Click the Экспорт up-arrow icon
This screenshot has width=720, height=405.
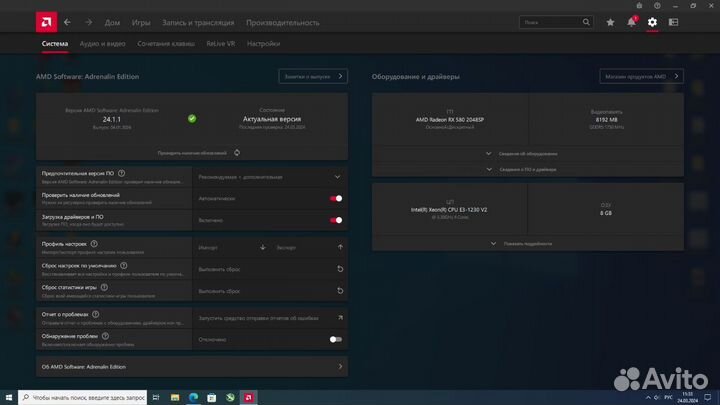point(340,247)
